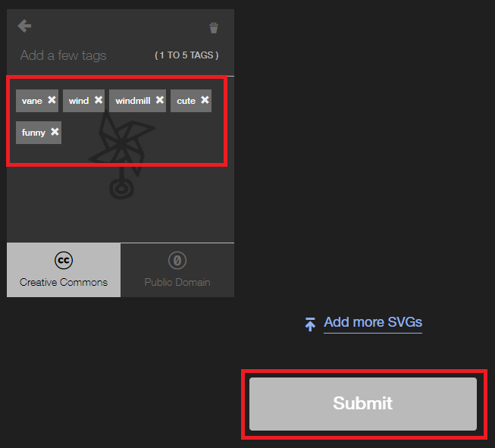Delete the SVG with the trash icon
Screen dimensions: 495x448
coord(214,28)
